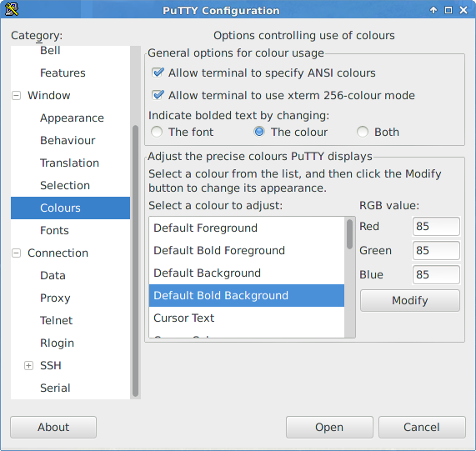Click the About button
This screenshot has height=451, width=476.
coord(53,427)
